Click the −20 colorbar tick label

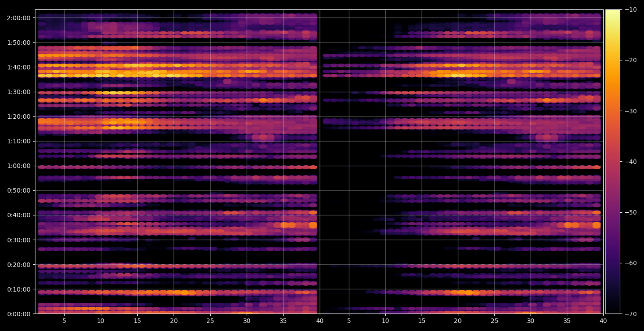tap(631, 60)
